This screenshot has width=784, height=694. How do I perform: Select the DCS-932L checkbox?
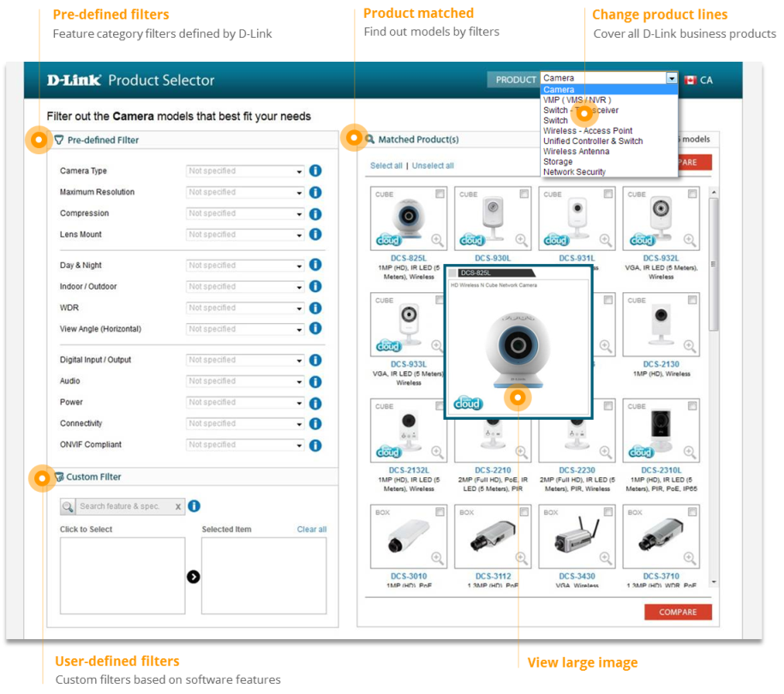coord(692,194)
